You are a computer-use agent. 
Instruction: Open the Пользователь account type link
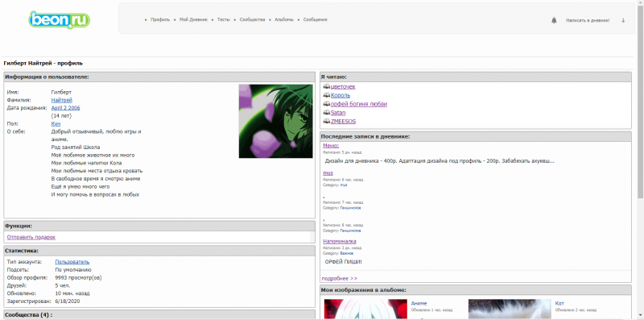pyautogui.click(x=72, y=262)
